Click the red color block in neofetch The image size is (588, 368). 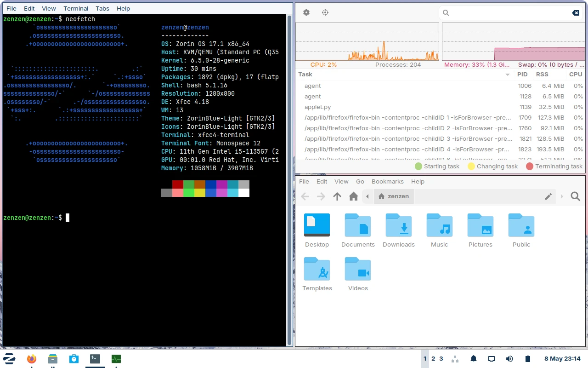point(178,184)
